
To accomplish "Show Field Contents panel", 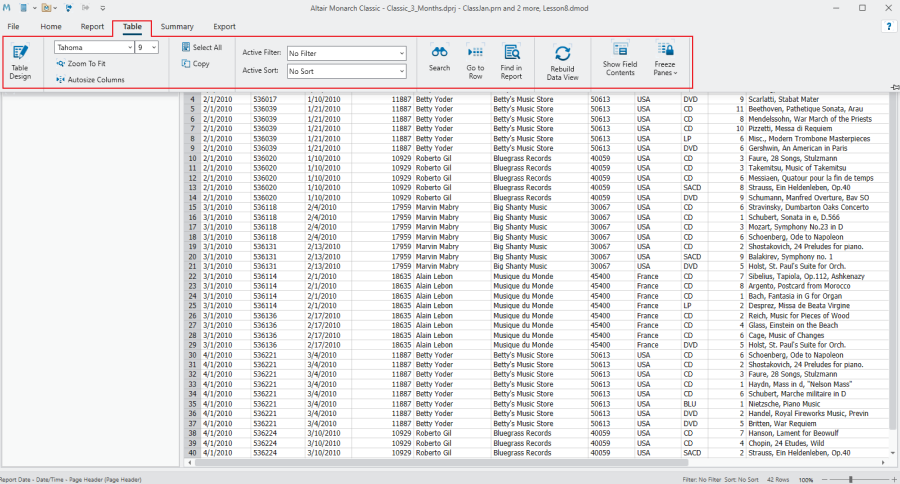I will point(619,60).
